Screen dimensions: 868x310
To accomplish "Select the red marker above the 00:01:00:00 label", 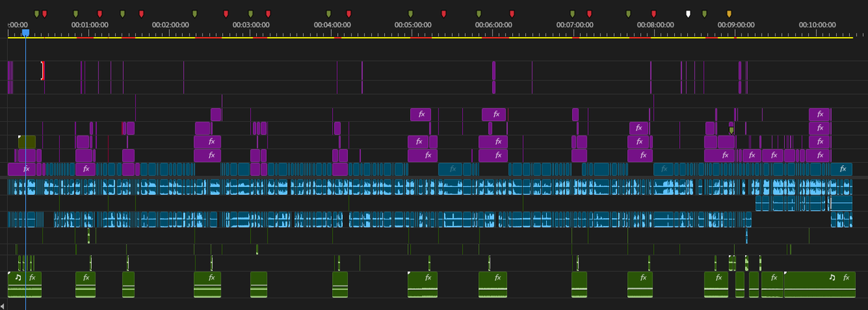I will [x=100, y=13].
